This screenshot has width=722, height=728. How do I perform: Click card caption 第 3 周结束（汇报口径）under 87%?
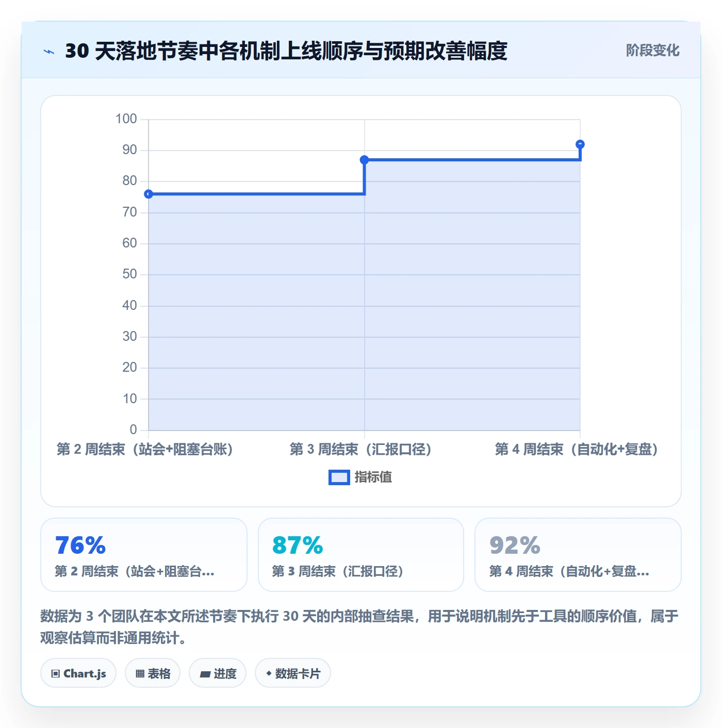tap(338, 571)
